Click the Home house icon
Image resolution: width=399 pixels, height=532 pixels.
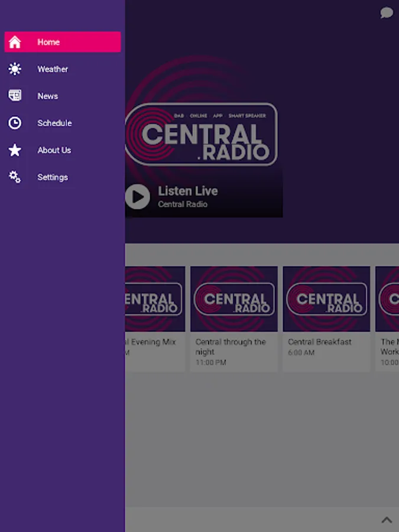pyautogui.click(x=15, y=42)
